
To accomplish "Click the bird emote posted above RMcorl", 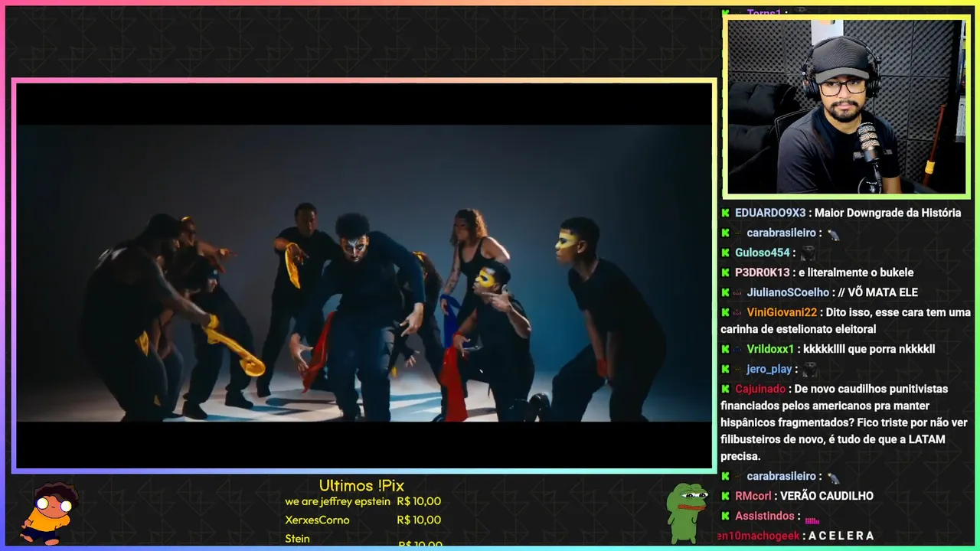I will (834, 478).
